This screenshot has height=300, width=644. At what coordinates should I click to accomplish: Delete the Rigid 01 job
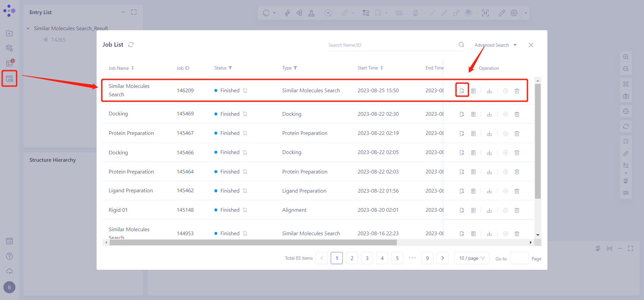point(517,210)
